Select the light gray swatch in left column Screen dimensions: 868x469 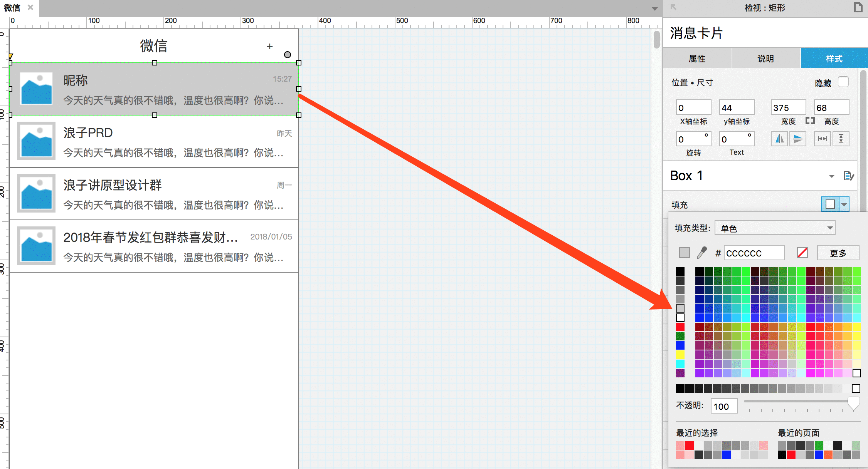pos(680,308)
